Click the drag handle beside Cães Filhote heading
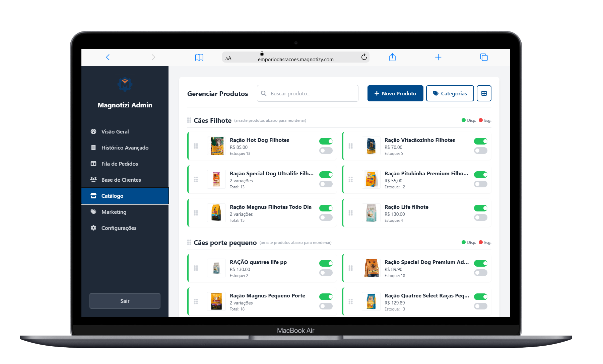Image resolution: width=603 pixels, height=364 pixels. [189, 120]
